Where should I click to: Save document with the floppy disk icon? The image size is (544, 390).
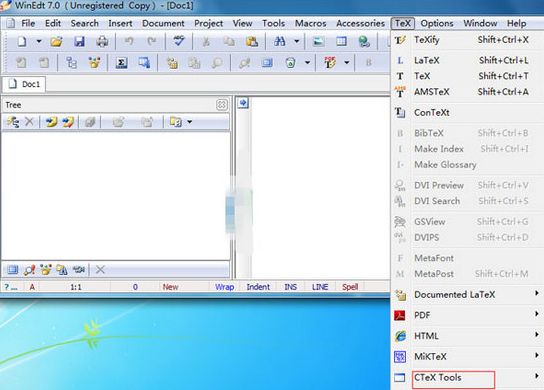pos(79,42)
